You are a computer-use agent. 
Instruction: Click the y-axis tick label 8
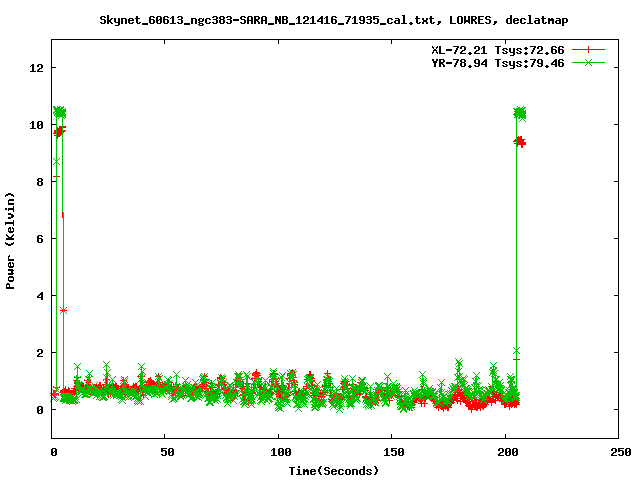point(40,182)
